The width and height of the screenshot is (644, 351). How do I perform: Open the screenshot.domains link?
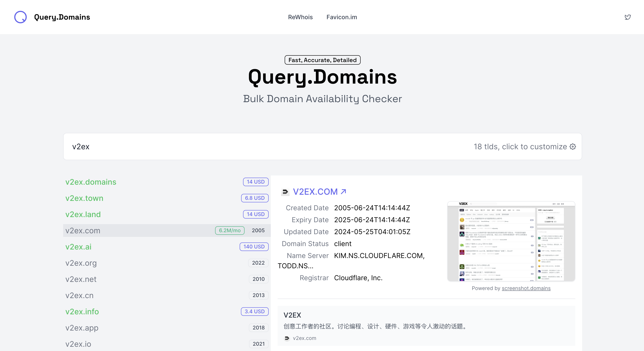click(526, 288)
